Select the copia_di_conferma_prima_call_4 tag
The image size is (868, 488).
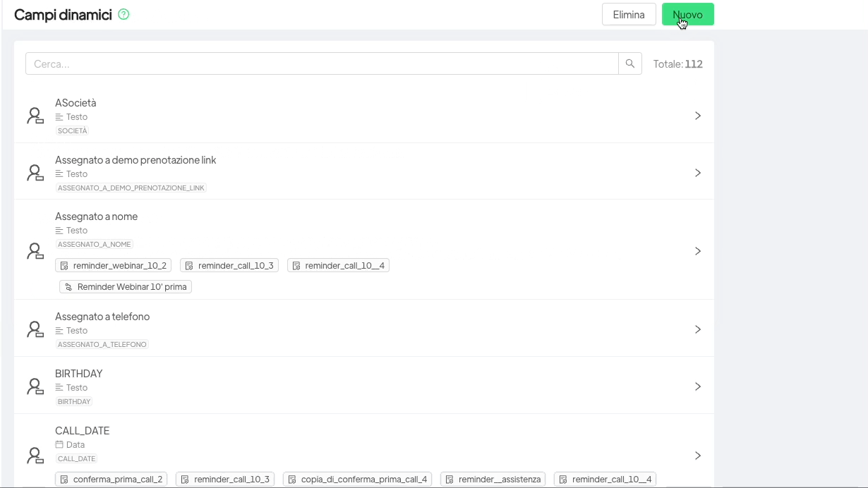357,480
